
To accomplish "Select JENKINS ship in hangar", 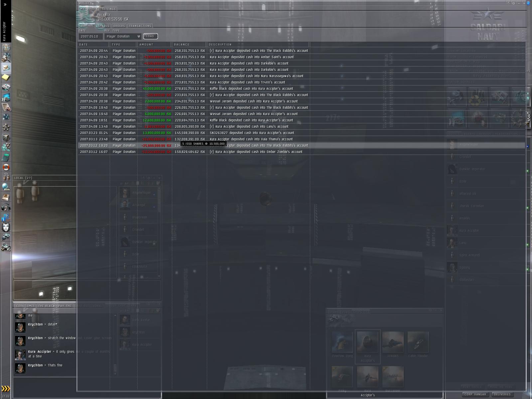I will point(393,344).
